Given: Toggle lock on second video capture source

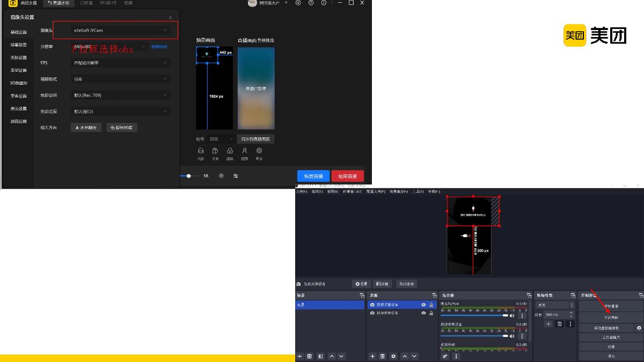Looking at the screenshot, I should (x=431, y=313).
